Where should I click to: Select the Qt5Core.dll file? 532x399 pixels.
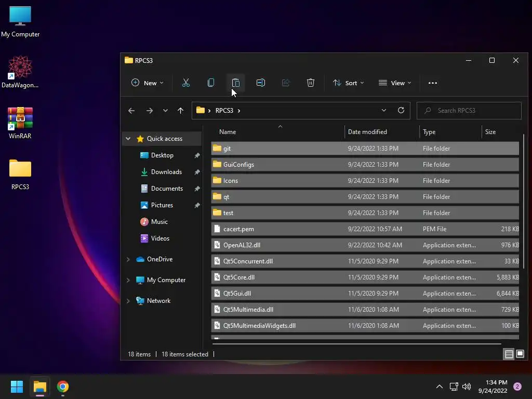pos(365,277)
